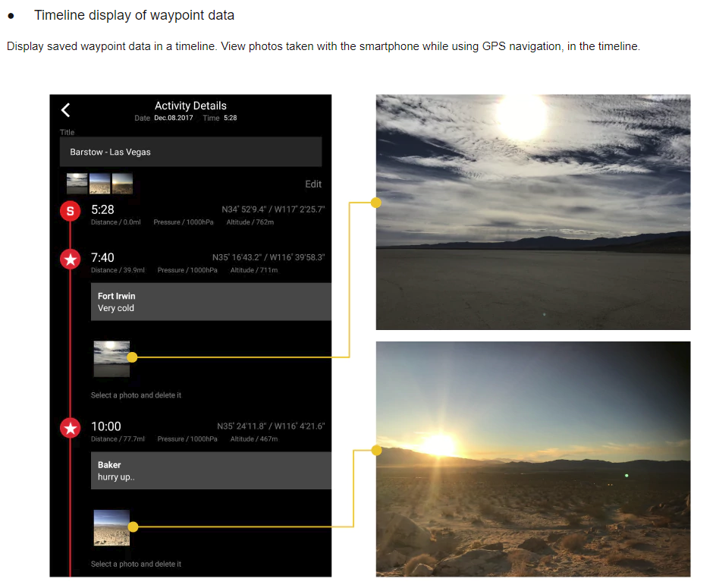View the large cloudy sky photo
Screen dimensions: 716x588
point(533,212)
